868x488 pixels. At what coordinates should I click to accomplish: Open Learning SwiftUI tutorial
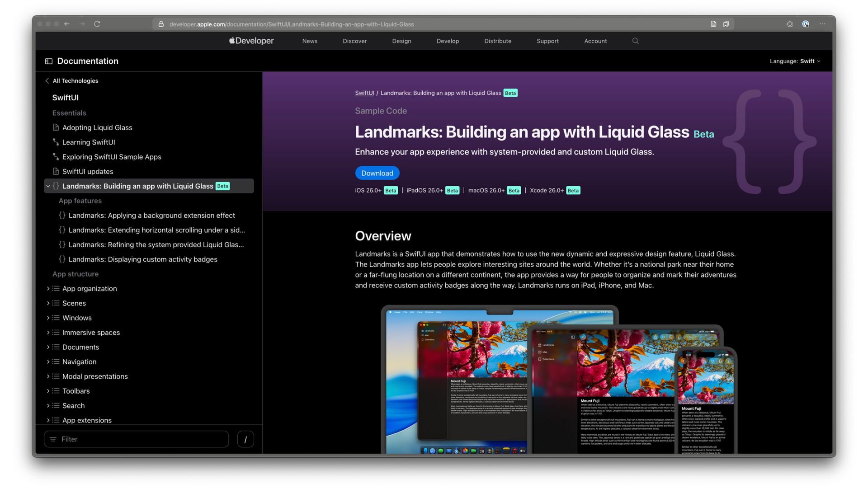[x=89, y=142]
